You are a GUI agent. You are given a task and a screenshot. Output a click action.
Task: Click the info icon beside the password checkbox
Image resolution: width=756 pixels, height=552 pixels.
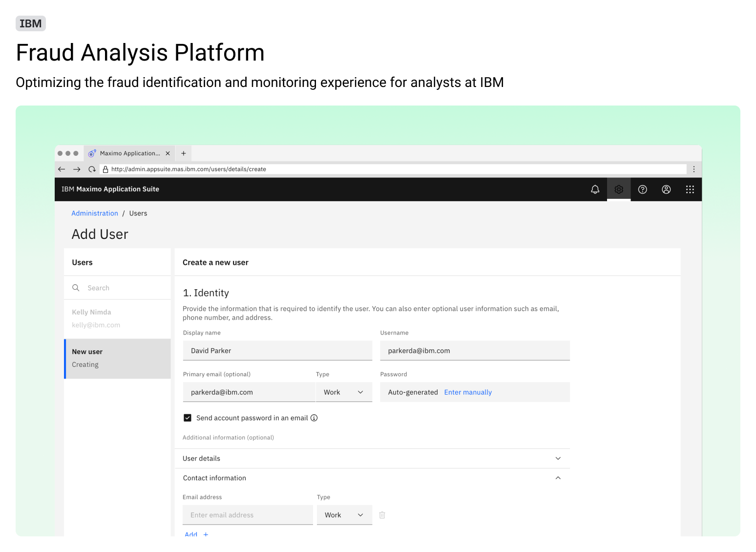pos(314,418)
